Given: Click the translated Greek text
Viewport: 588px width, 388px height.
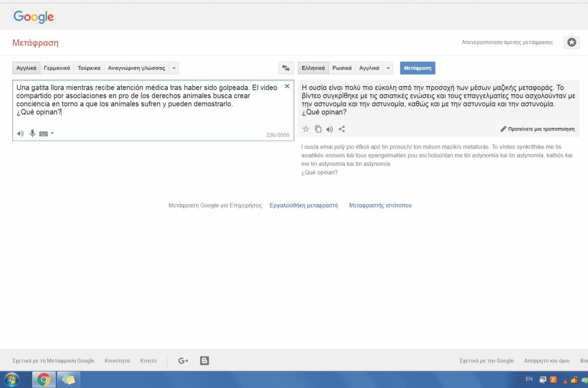Looking at the screenshot, I should pyautogui.click(x=438, y=100).
